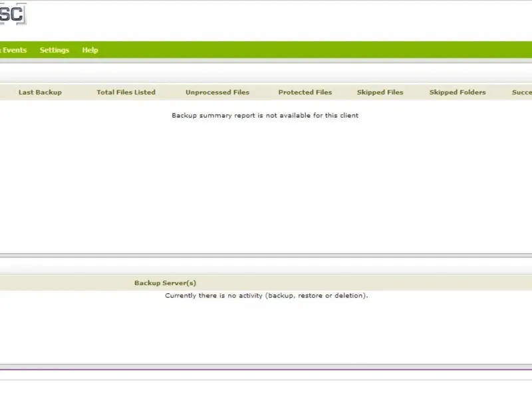Open the Settings menu

click(x=55, y=50)
